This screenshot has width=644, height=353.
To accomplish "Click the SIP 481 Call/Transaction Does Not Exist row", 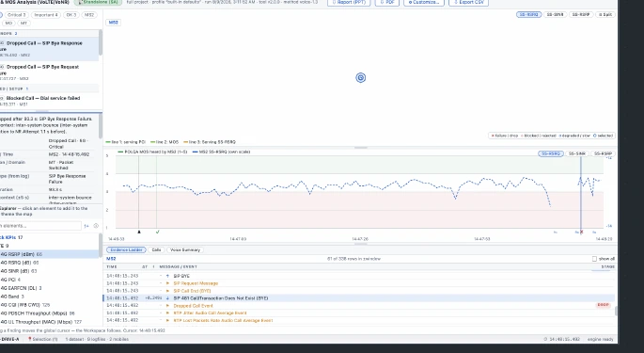I will click(x=359, y=298).
